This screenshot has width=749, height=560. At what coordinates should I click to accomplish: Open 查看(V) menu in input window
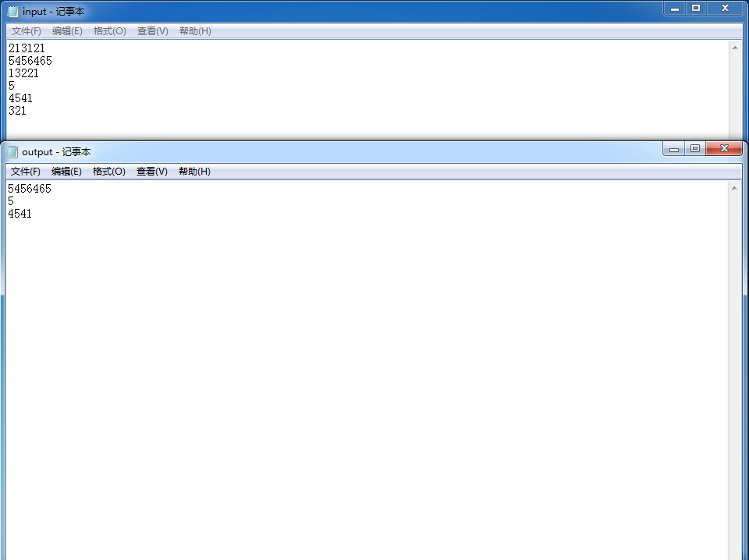coord(153,31)
